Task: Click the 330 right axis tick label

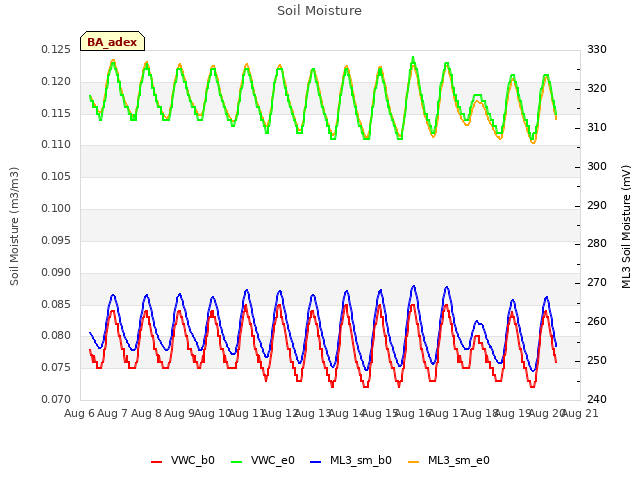Action: click(x=597, y=49)
